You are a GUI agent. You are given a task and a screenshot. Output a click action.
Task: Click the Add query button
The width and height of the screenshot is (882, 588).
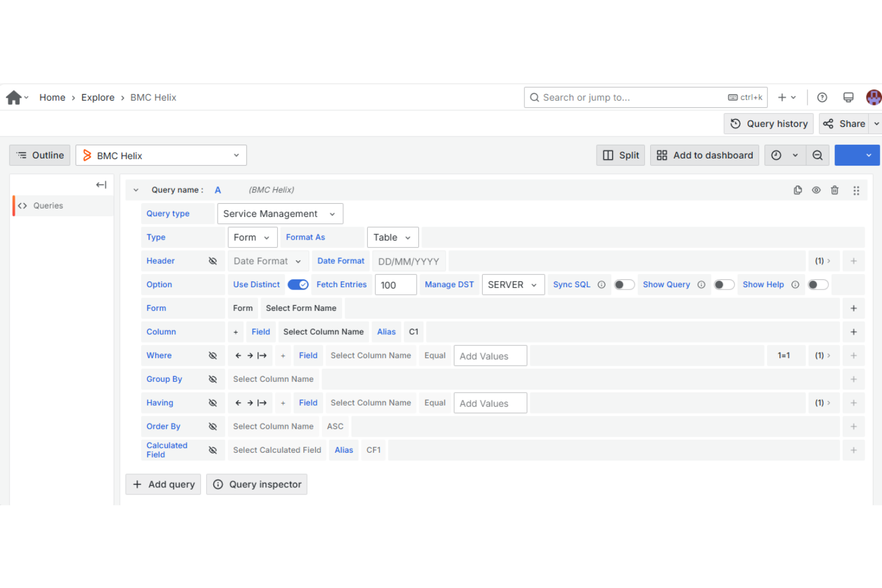coord(163,484)
